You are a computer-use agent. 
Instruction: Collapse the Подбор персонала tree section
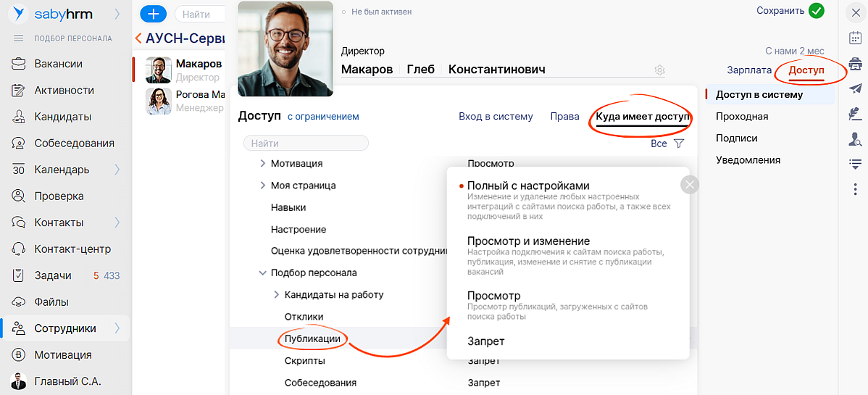[262, 273]
